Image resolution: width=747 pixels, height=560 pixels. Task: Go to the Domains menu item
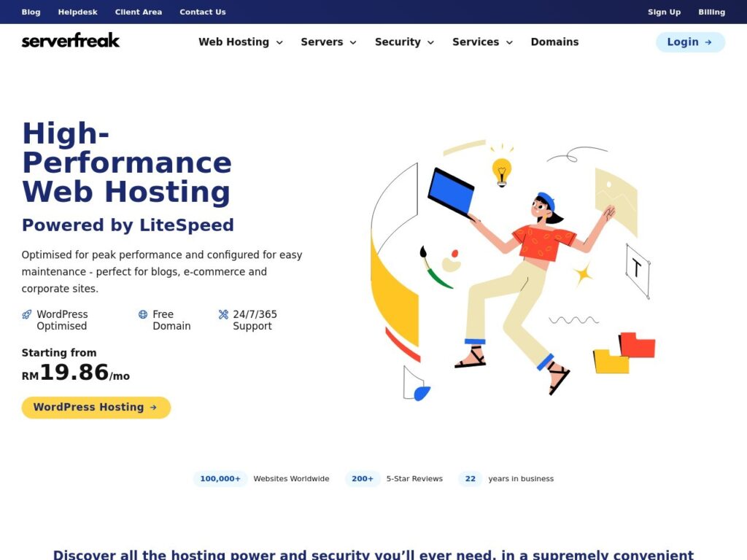pyautogui.click(x=554, y=42)
